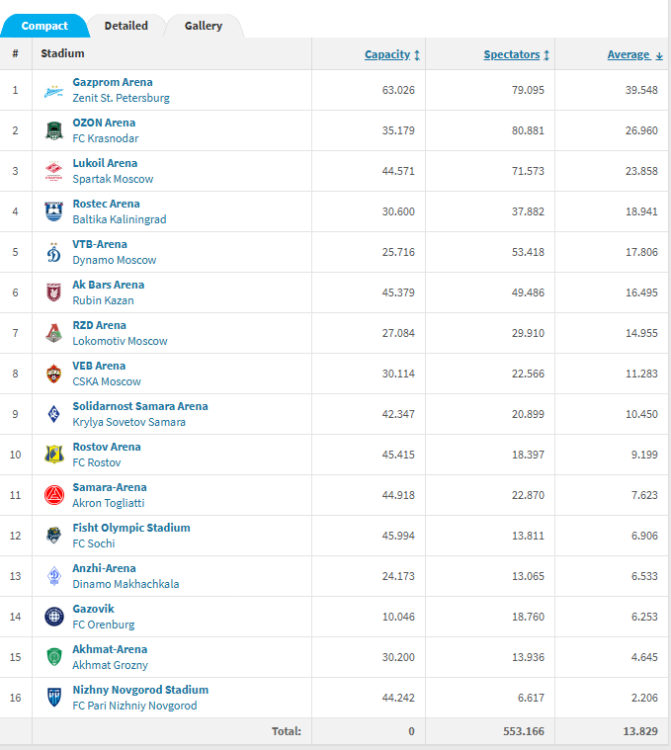Click the CSKA Moscow club crest

(x=53, y=374)
